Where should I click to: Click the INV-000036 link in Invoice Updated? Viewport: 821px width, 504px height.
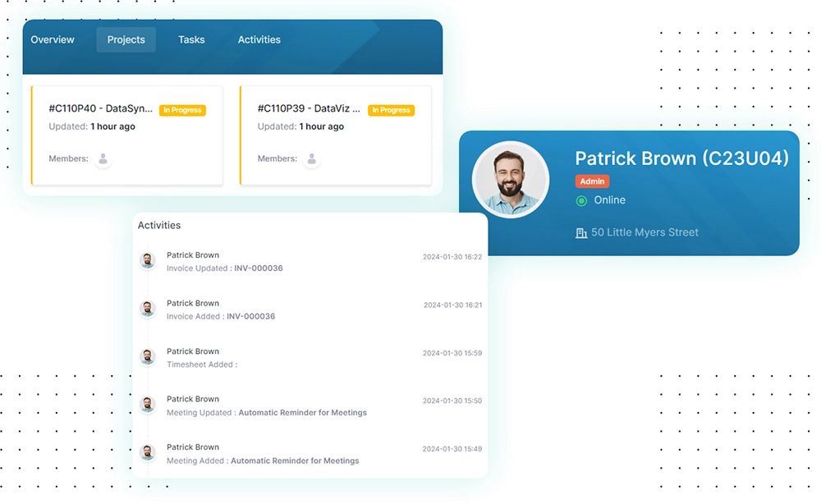click(258, 268)
